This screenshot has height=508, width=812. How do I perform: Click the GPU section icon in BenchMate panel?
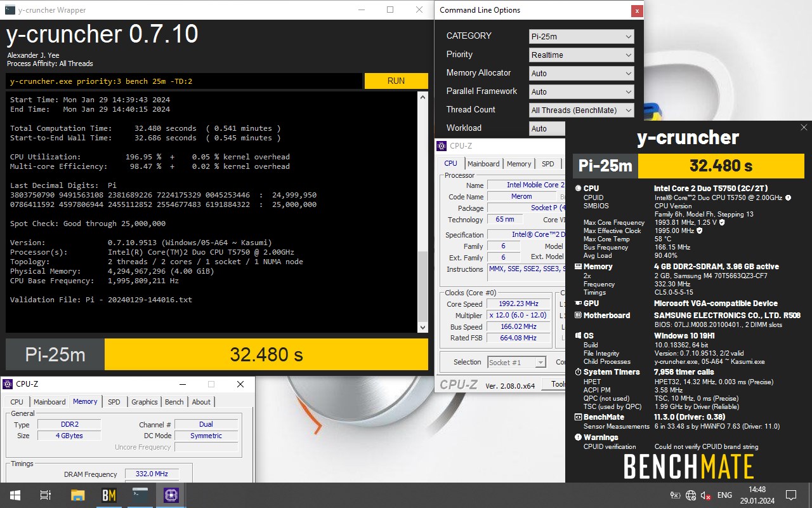578,304
